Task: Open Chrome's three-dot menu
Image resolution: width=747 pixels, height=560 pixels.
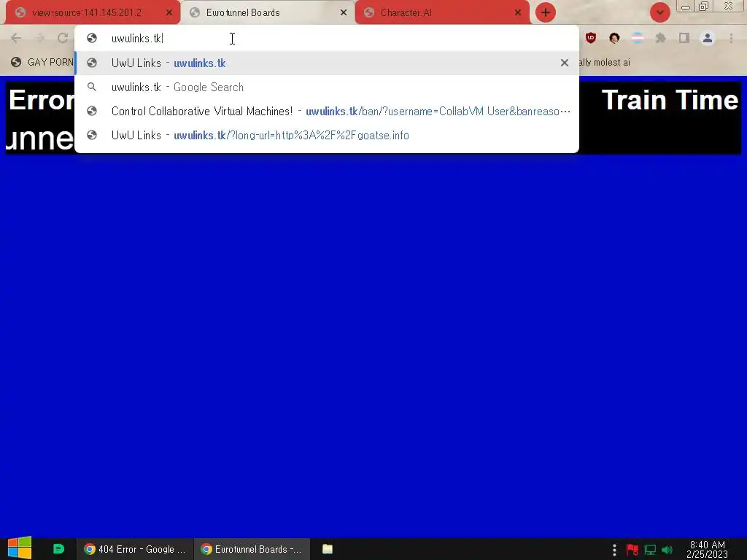Action: point(731,38)
